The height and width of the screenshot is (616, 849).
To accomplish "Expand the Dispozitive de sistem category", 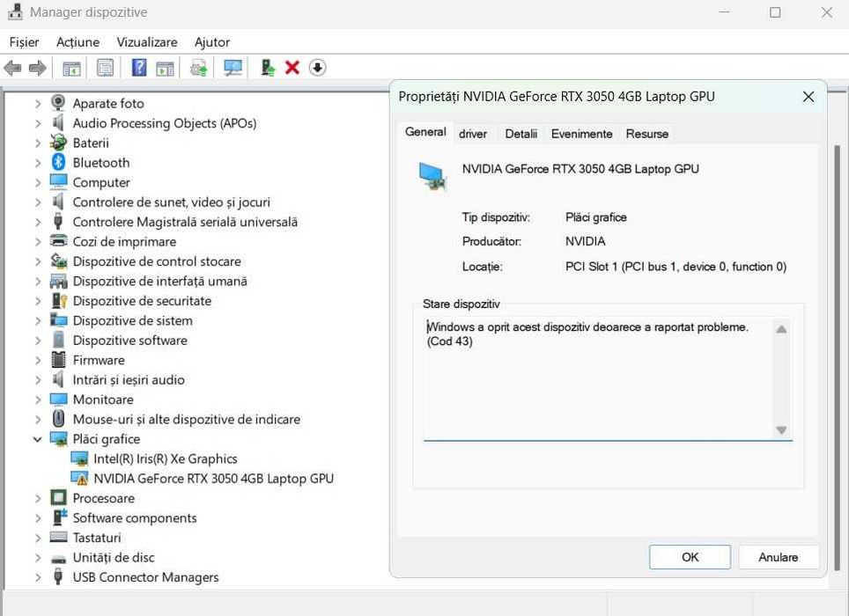I will (37, 320).
